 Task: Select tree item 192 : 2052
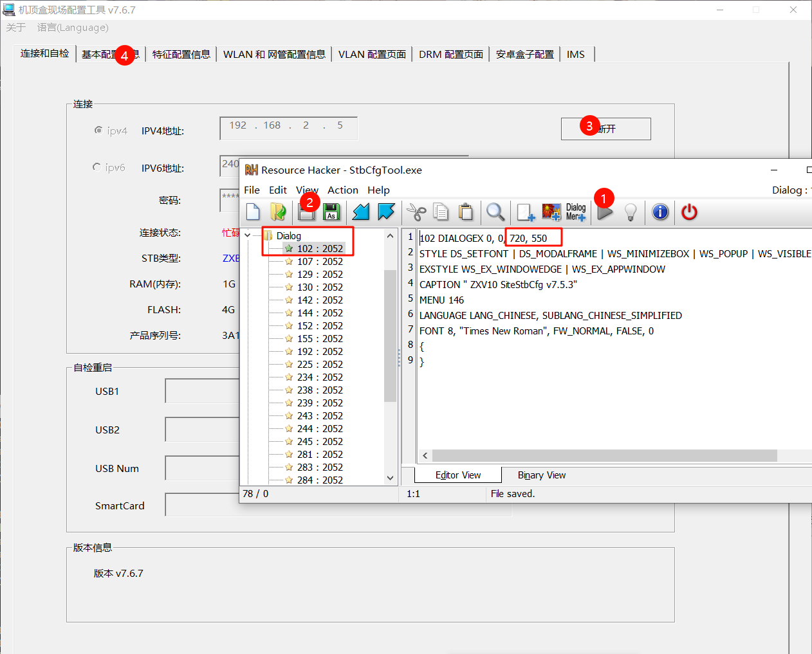[x=320, y=351]
